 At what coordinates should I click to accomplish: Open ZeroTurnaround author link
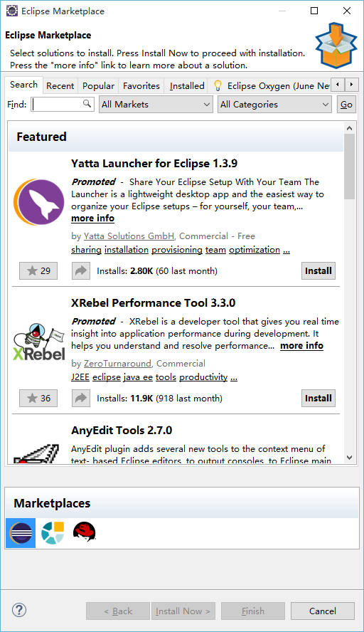(x=117, y=364)
